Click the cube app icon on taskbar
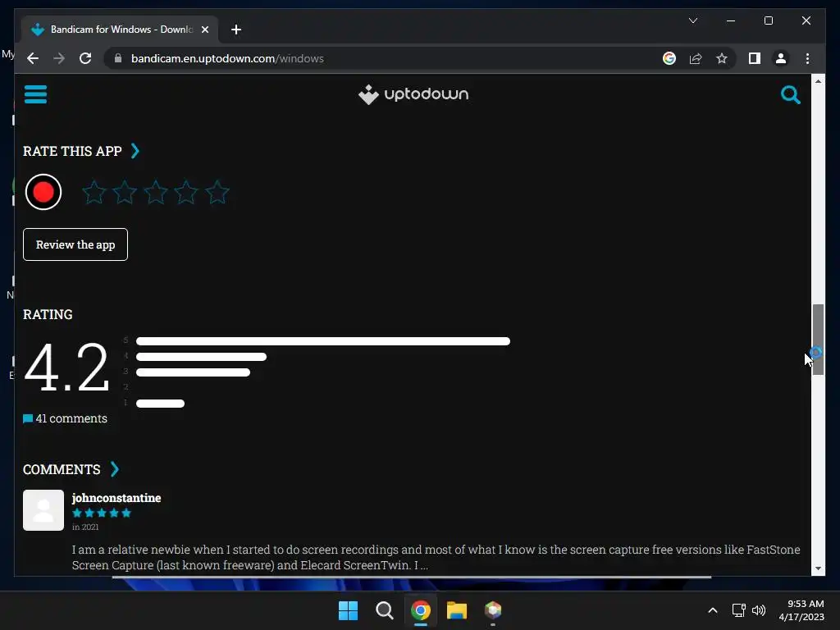 (493, 610)
